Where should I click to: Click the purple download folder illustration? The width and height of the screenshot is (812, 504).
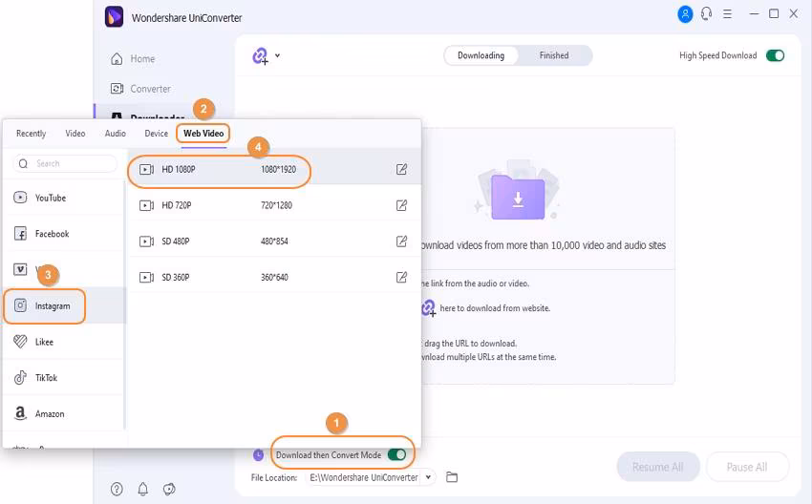518,198
